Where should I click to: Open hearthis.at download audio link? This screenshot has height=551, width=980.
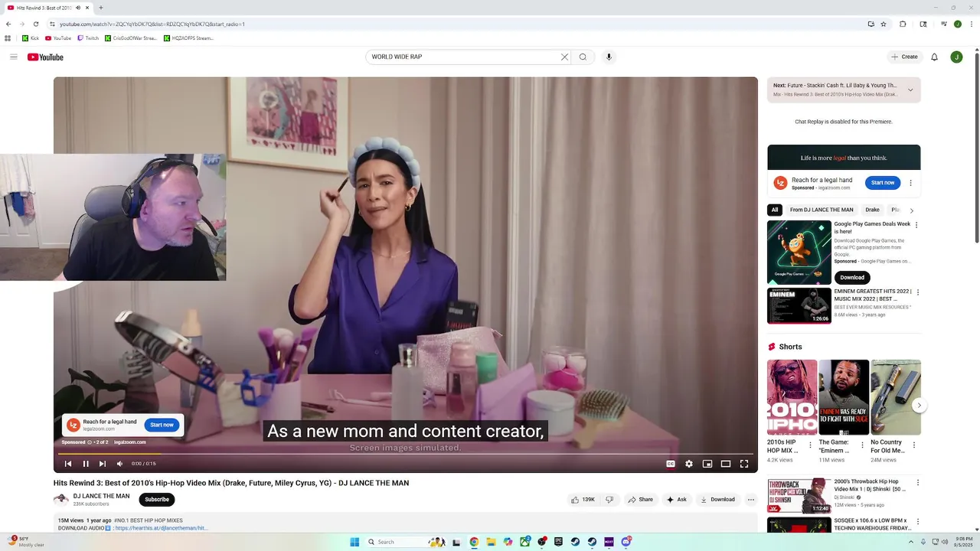162,528
